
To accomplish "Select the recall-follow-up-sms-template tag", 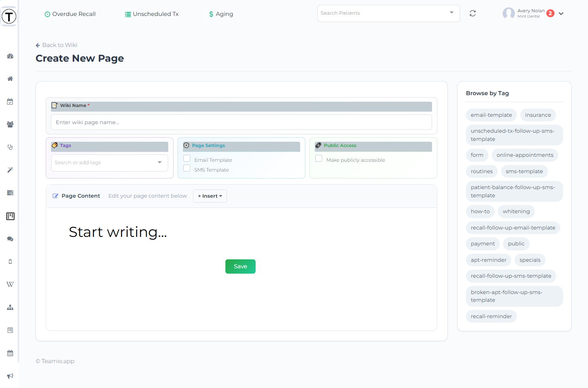I will [511, 276].
